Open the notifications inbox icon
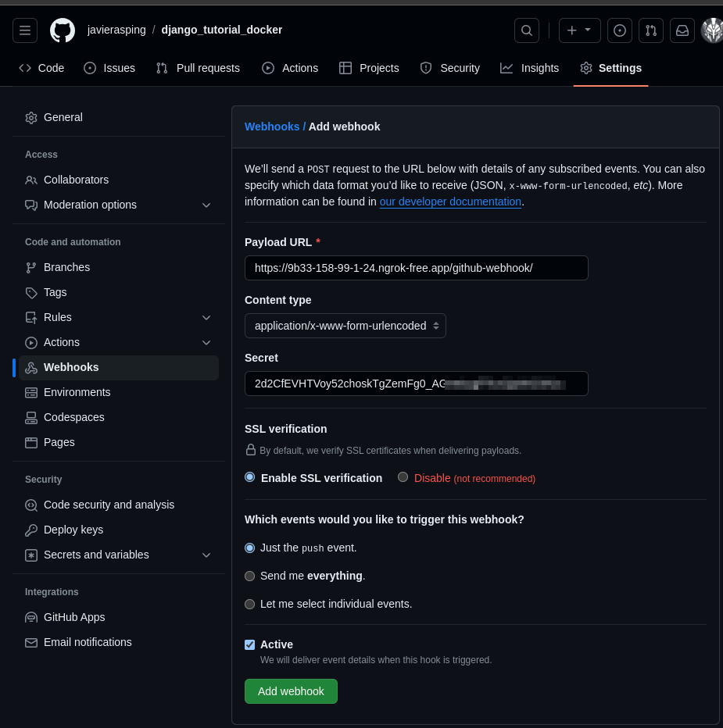Viewport: 723px width, 728px height. coord(682,30)
